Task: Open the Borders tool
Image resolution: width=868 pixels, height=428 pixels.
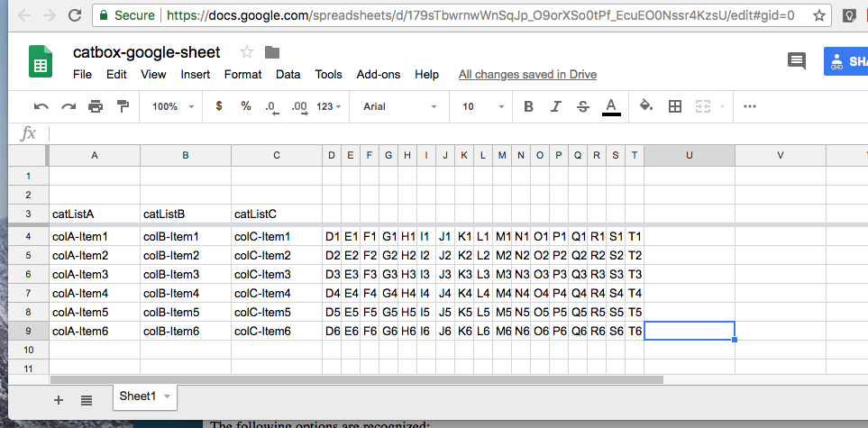Action: click(675, 106)
